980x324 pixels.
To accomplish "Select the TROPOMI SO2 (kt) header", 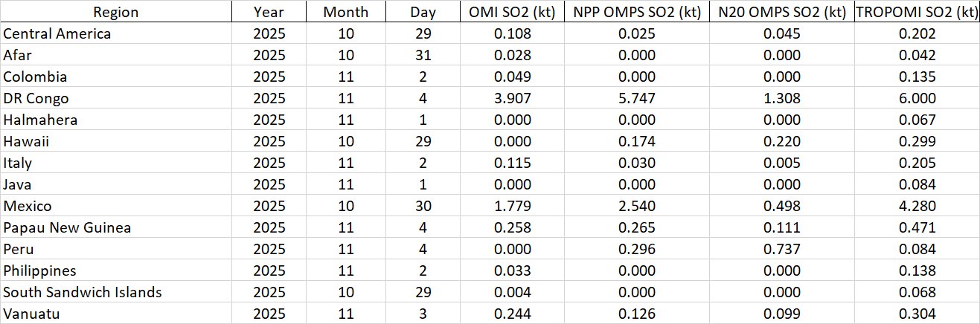I will click(x=916, y=12).
